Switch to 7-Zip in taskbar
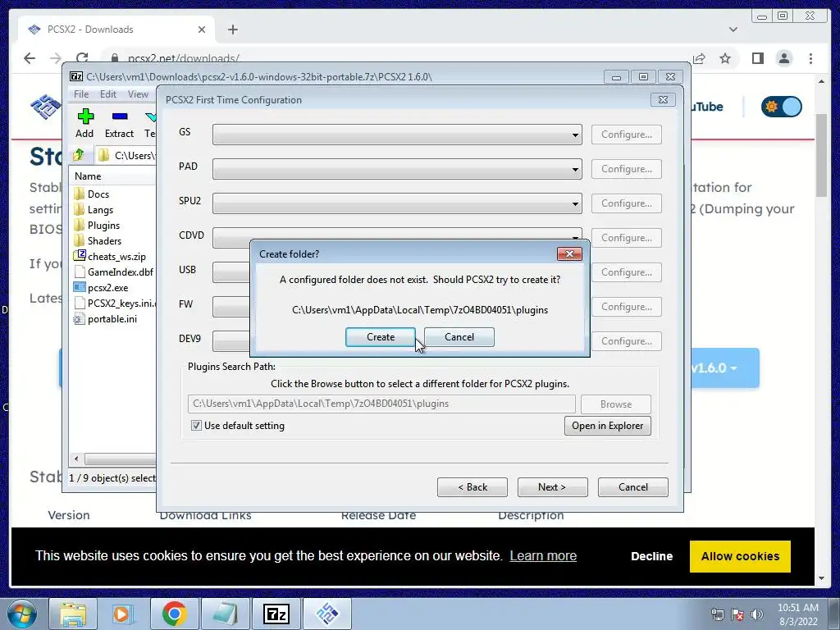 (x=276, y=614)
